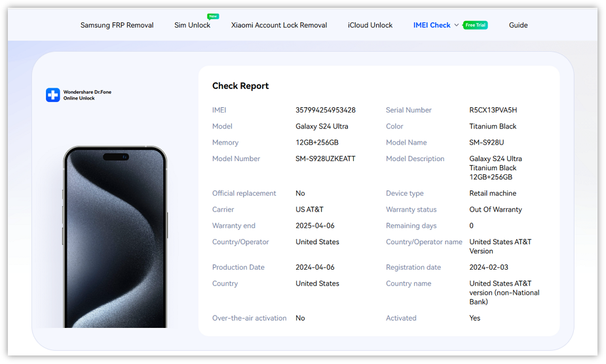The width and height of the screenshot is (606, 364).
Task: Click the IMEI field label
Action: pos(219,110)
